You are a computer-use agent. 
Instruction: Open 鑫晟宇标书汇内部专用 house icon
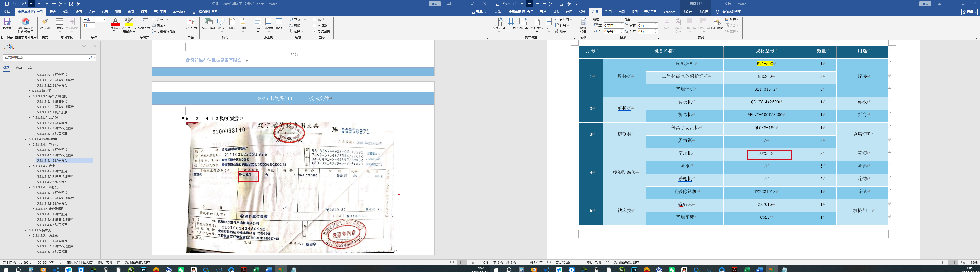(26, 22)
